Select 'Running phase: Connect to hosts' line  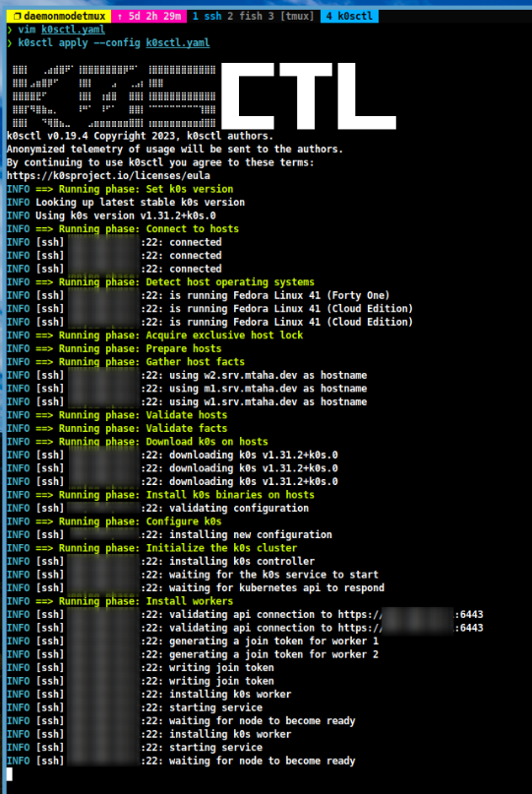click(x=123, y=229)
